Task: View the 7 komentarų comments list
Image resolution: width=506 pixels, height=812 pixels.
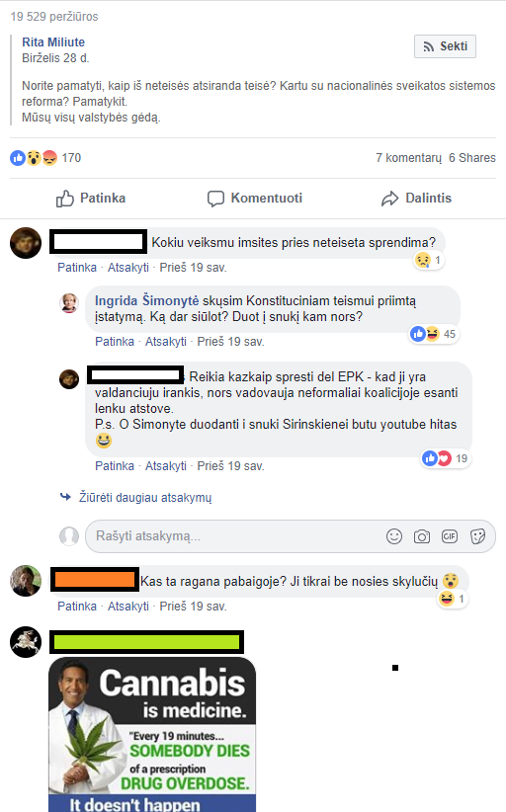Action: 408,158
